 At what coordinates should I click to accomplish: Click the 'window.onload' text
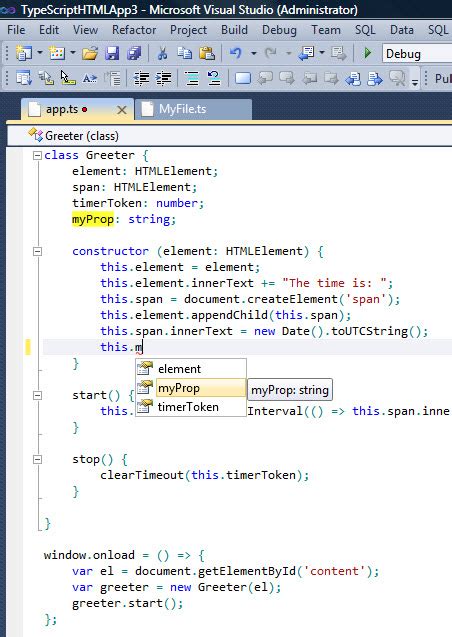[89, 555]
